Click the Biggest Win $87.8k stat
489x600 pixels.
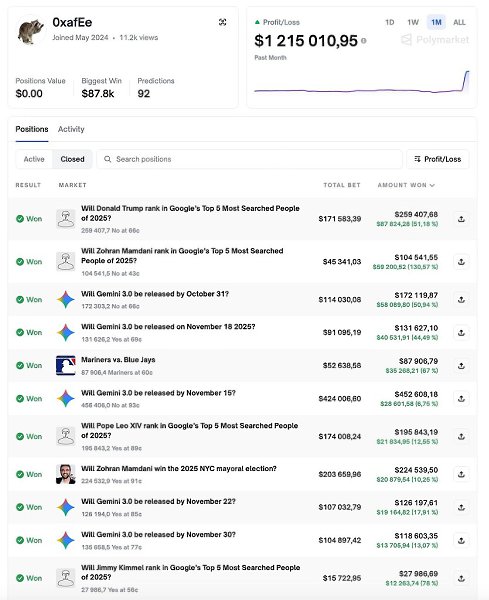point(101,88)
